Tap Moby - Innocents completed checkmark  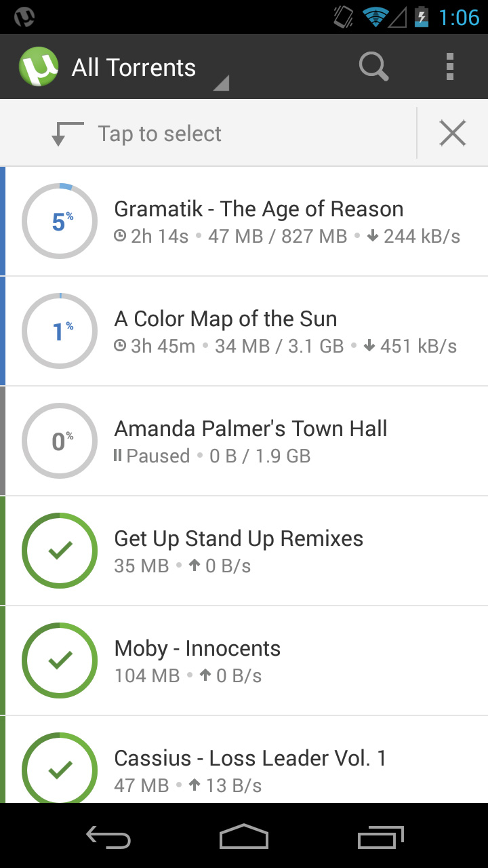[x=60, y=660]
